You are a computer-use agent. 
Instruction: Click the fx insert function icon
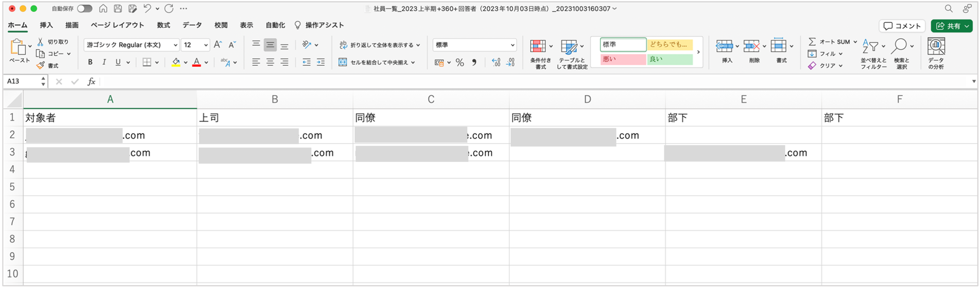coord(91,81)
